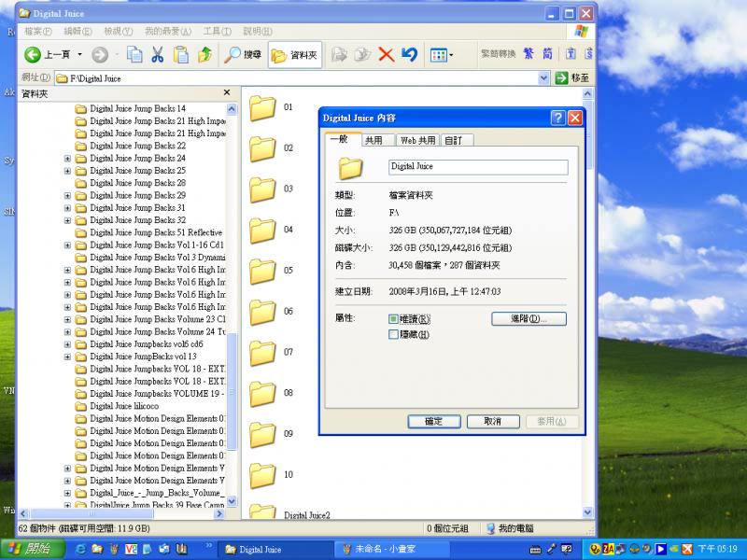Click the Up folder icon
The width and height of the screenshot is (747, 560).
(204, 55)
